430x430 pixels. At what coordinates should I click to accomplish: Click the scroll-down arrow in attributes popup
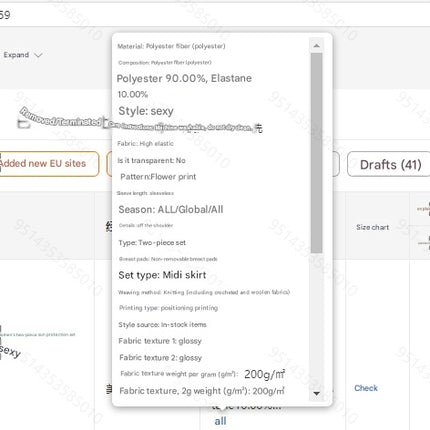point(317,394)
